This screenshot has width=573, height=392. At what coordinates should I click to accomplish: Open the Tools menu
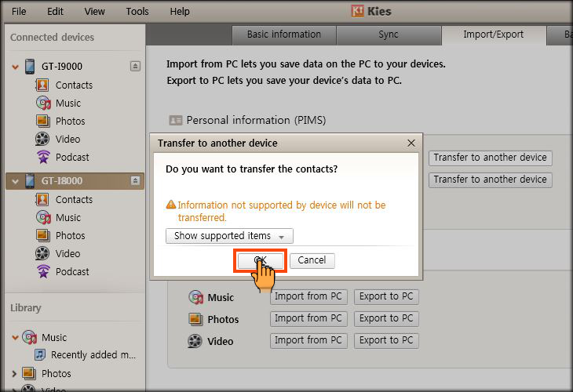coord(137,11)
